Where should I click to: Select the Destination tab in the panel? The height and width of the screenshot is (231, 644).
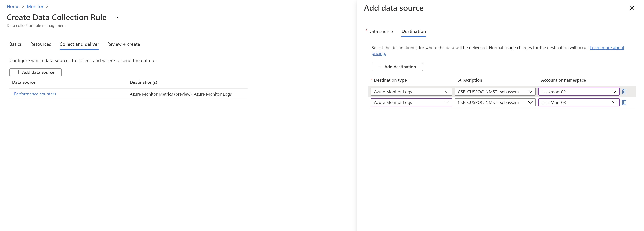coord(414,31)
